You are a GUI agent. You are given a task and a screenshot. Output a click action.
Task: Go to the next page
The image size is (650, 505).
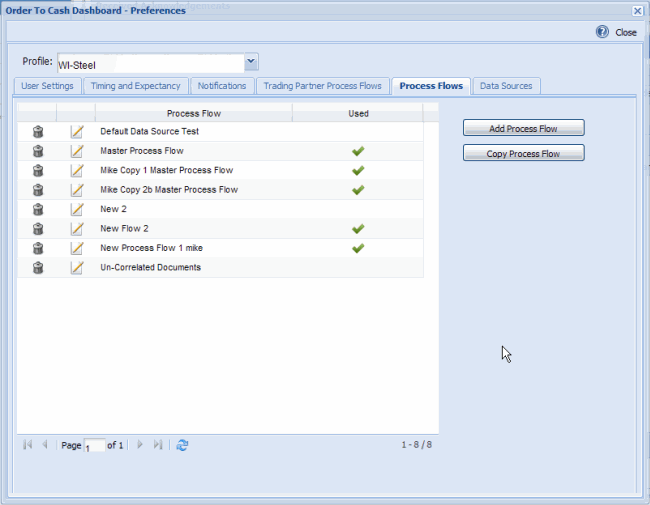[x=140, y=445]
